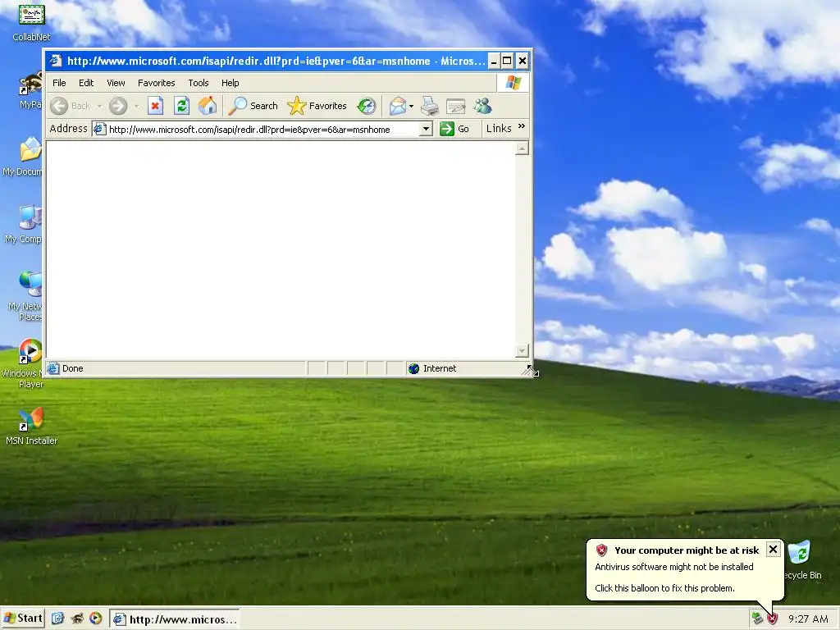Screen dimensions: 840x630
Task: Click inside the Address URL field
Action: click(262, 129)
